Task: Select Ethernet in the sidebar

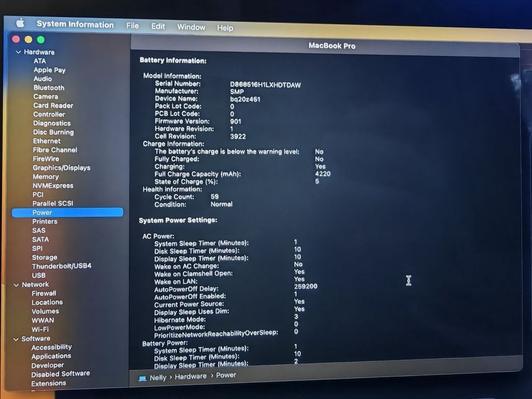Action: coord(47,141)
